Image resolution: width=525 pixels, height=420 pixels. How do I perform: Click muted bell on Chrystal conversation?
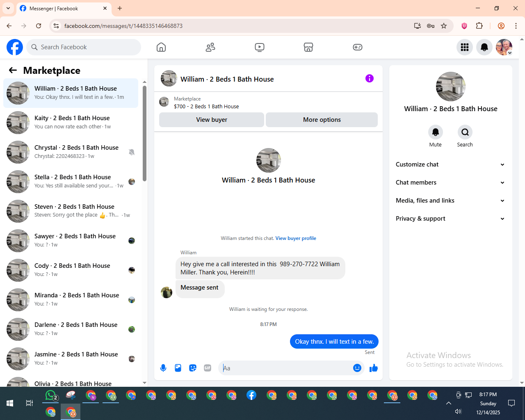pyautogui.click(x=132, y=152)
